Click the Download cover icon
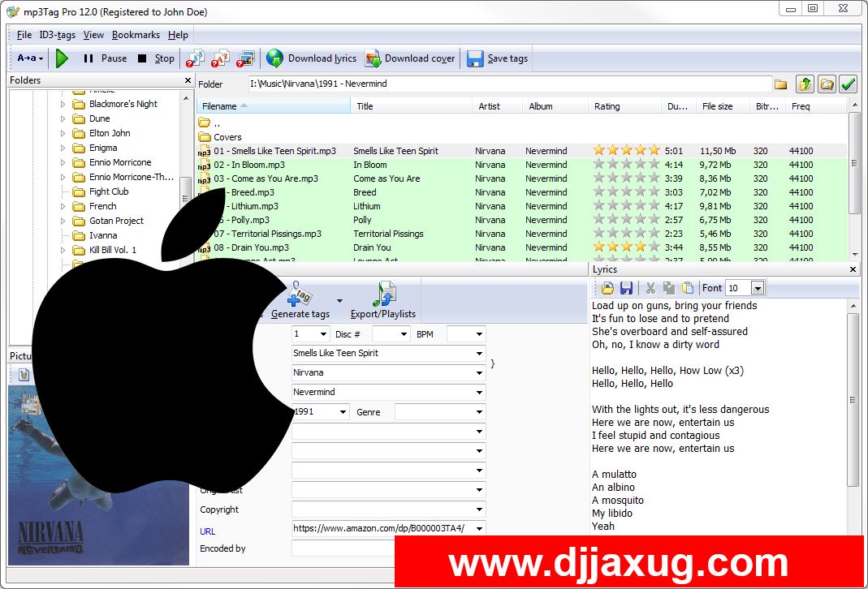The image size is (868, 589). 373,58
